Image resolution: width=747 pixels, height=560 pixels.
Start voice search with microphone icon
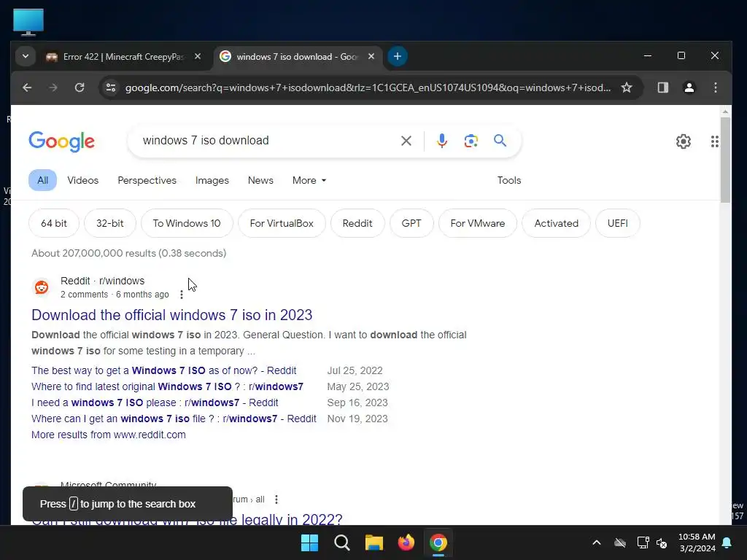(441, 141)
